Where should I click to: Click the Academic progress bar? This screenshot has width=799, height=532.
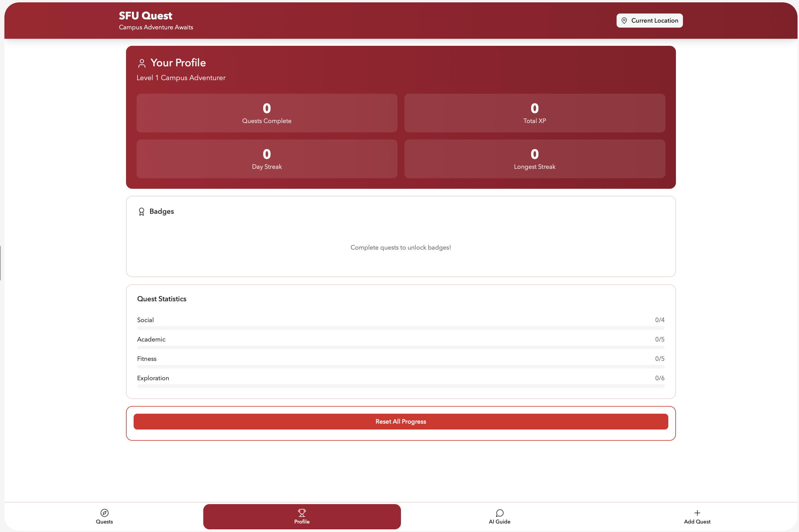pos(400,347)
